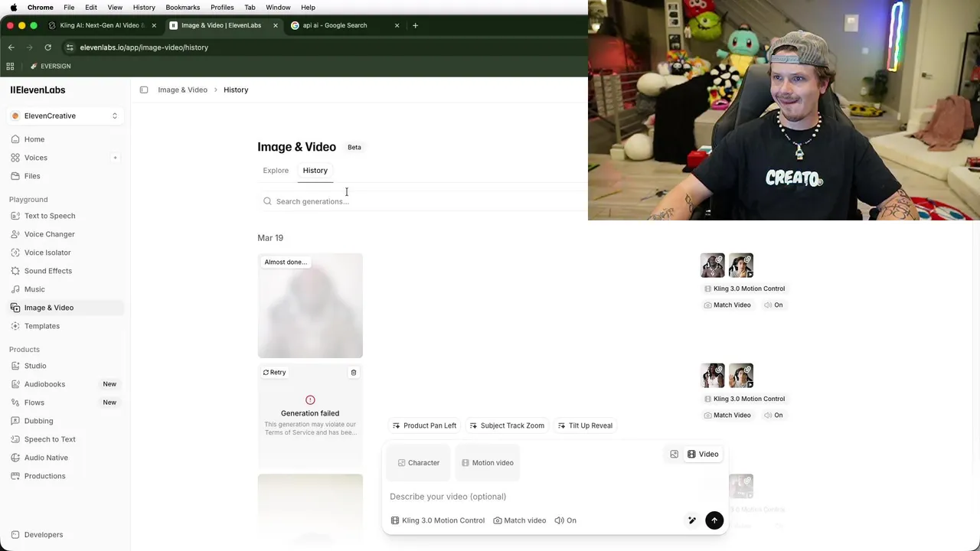
Task: Submit the prompt with arrow button
Action: pyautogui.click(x=714, y=520)
